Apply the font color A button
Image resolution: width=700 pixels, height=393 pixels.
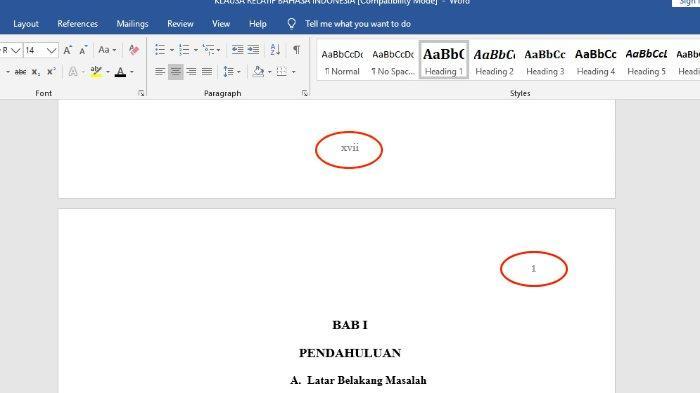click(x=120, y=71)
